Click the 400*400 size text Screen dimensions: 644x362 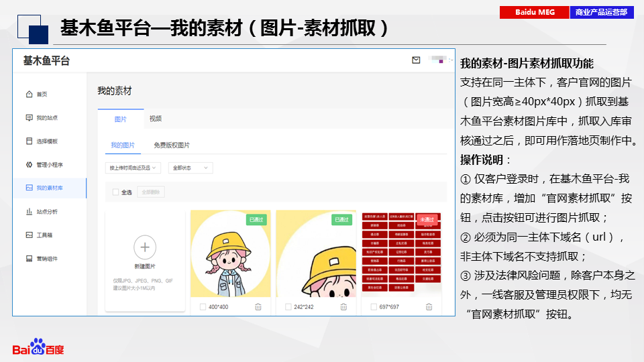tap(219, 306)
